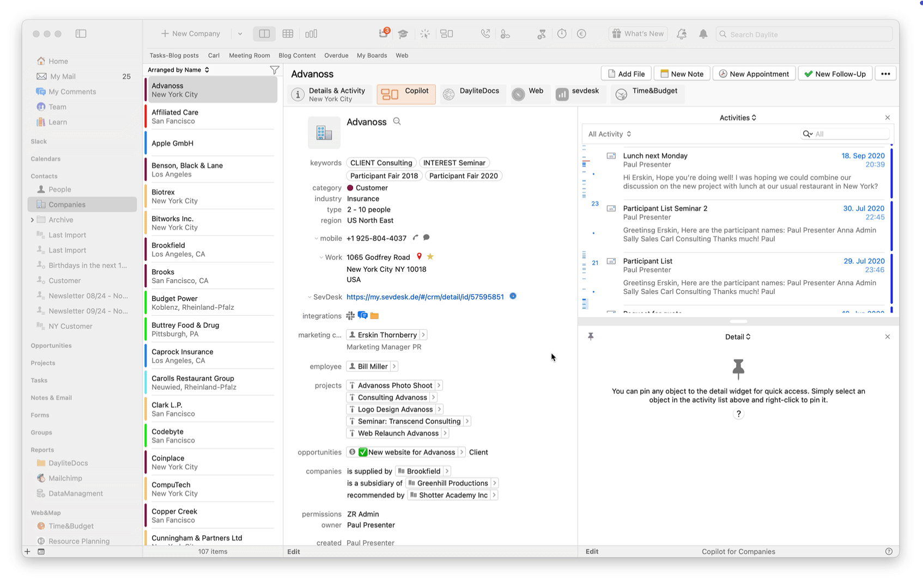Open the New Company dropdown arrow
923x588 pixels.
tap(240, 34)
